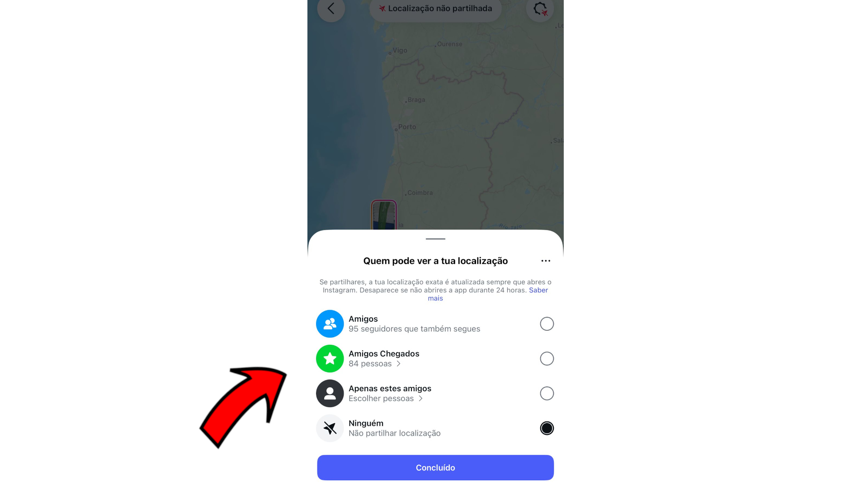Tap the bottom sheet drag handle
Screen dimensions: 868x488
(x=435, y=239)
